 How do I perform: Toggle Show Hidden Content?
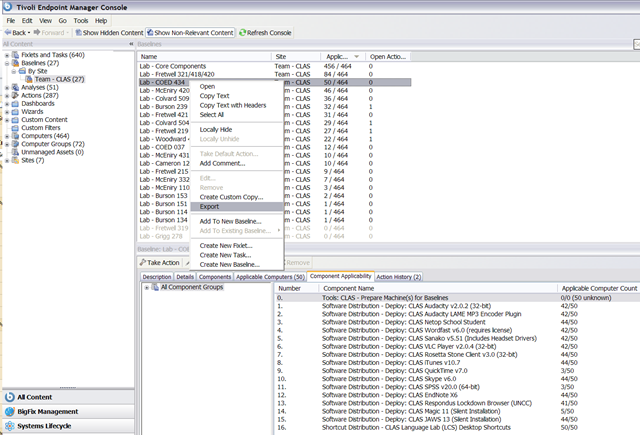pyautogui.click(x=109, y=33)
